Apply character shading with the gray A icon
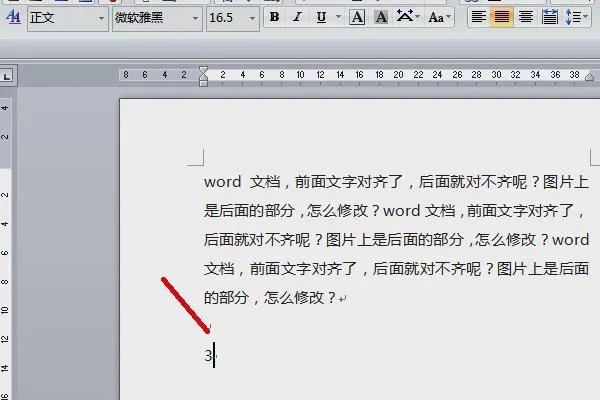This screenshot has width=600, height=400. pyautogui.click(x=381, y=17)
